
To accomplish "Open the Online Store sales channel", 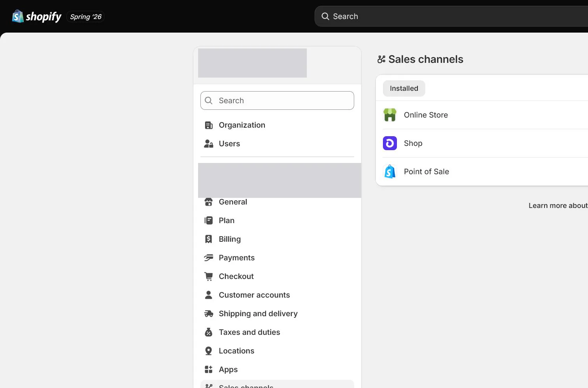I will pyautogui.click(x=482, y=115).
